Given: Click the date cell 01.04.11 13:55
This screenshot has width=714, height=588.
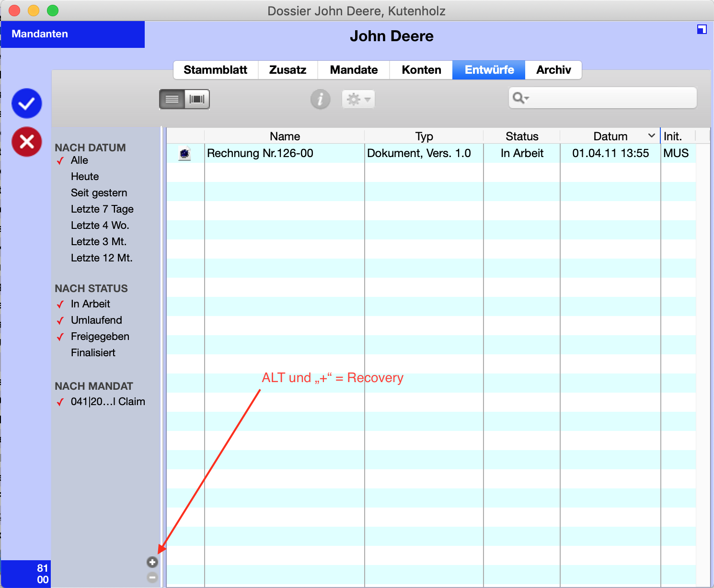Looking at the screenshot, I should 610,153.
